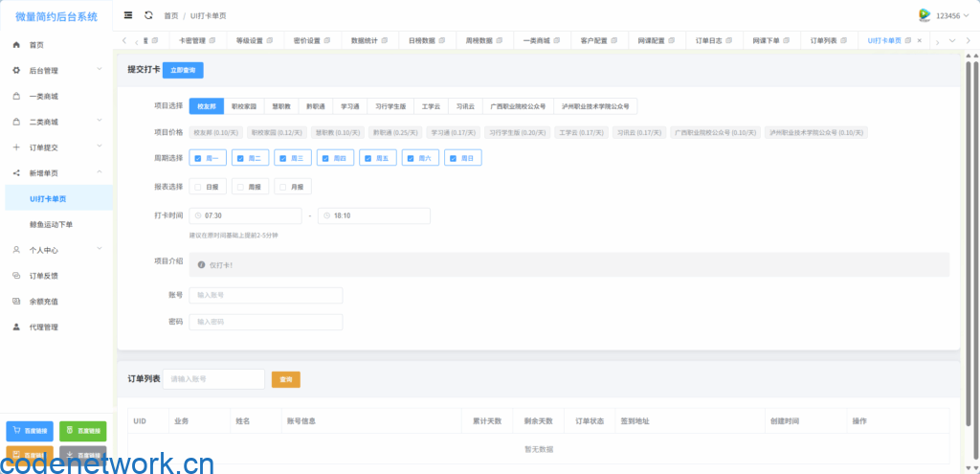This screenshot has height=474, width=980.
Task: Click the user avatar icon beside 123456
Action: coord(924,15)
